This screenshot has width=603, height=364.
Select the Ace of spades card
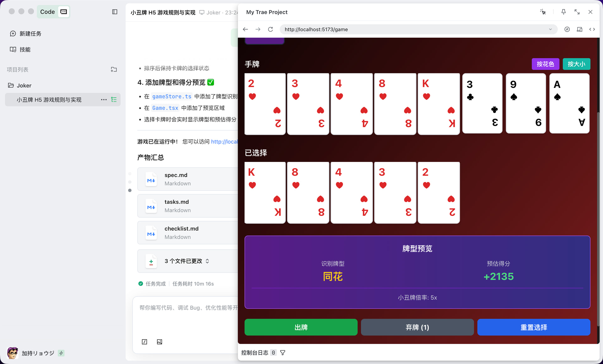tap(569, 104)
